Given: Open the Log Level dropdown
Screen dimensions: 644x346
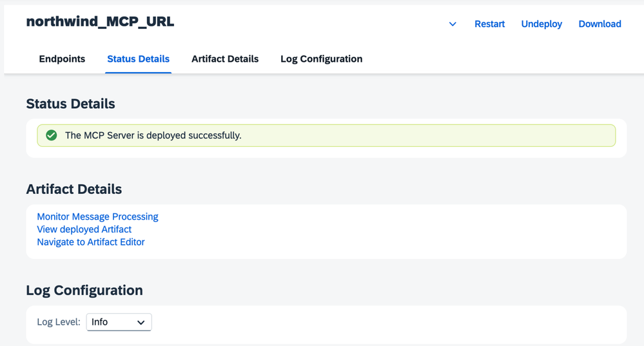Looking at the screenshot, I should pos(119,322).
